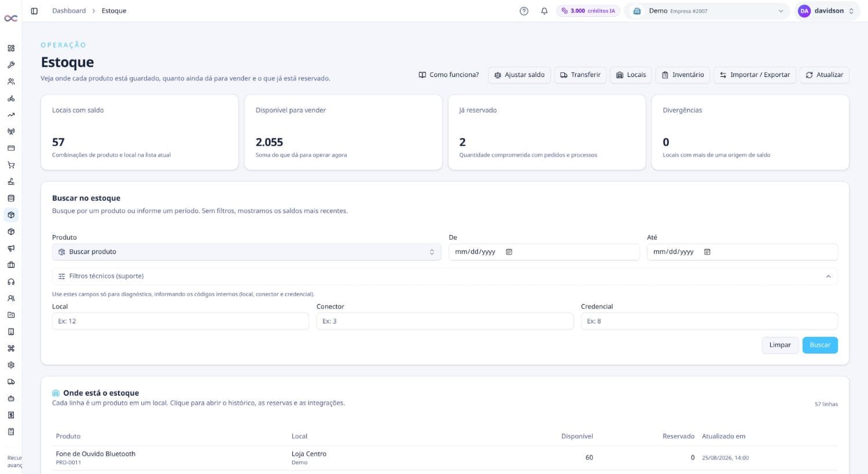Open the davidson user menu

click(x=827, y=11)
